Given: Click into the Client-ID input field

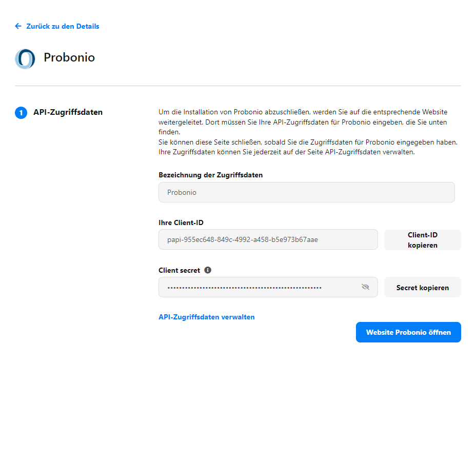Looking at the screenshot, I should (x=268, y=240).
